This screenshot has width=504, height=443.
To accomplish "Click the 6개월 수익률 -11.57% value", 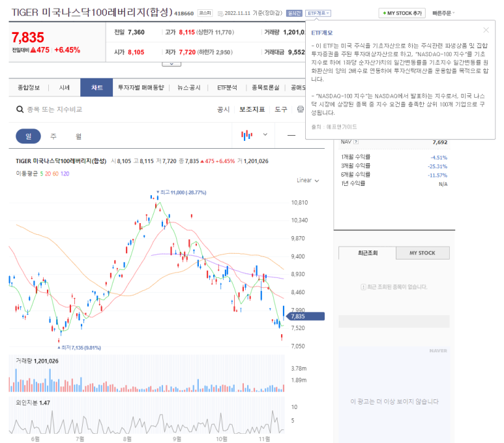I will click(x=437, y=176).
